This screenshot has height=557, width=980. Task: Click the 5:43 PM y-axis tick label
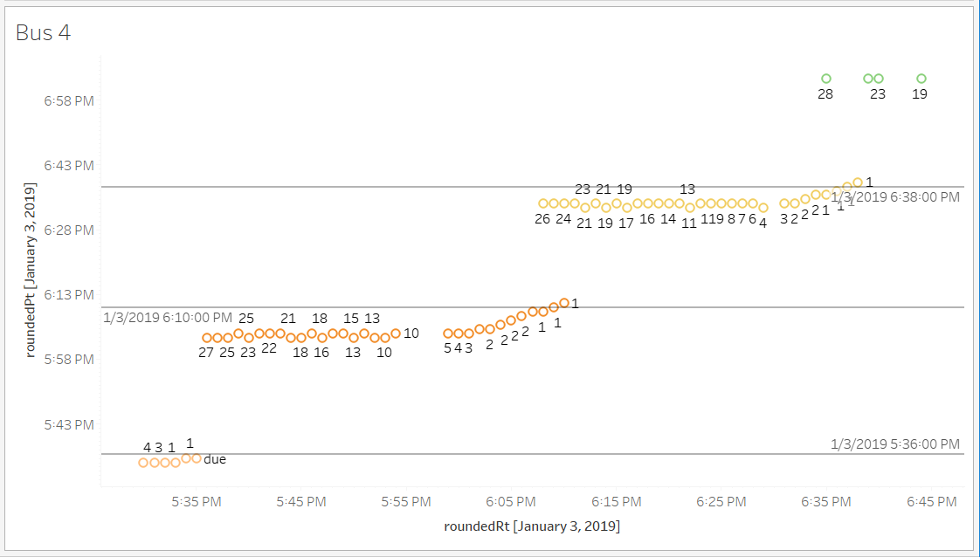pos(69,425)
